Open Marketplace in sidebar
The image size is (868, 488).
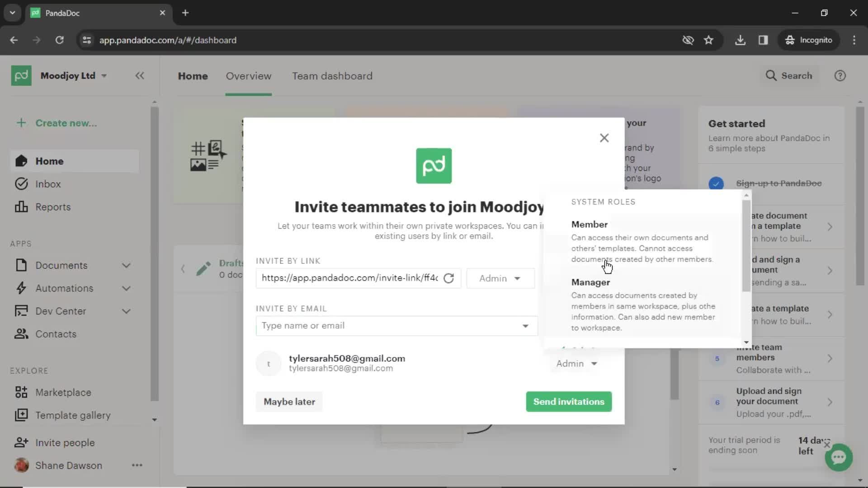coord(63,392)
